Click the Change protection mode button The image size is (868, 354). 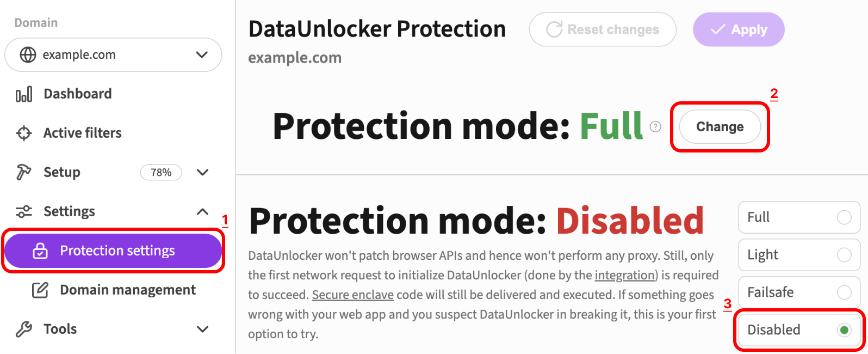(x=719, y=126)
